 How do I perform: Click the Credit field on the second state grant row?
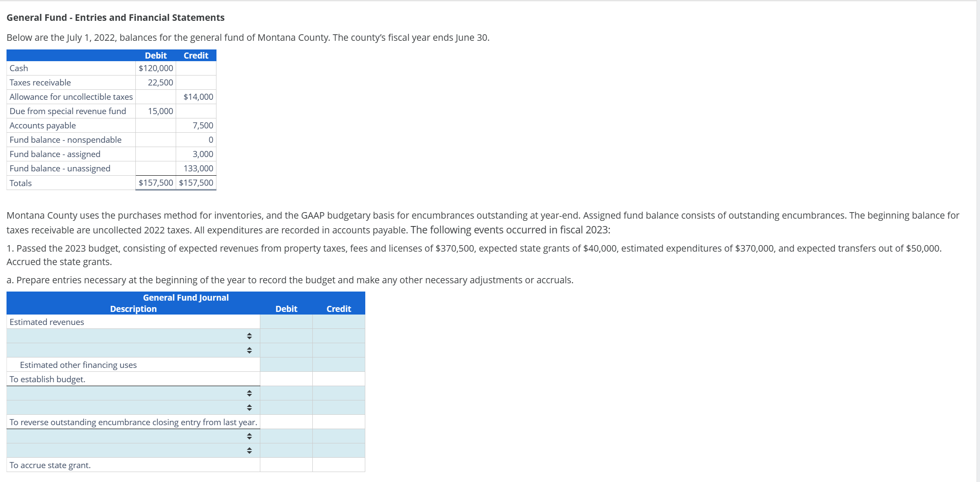tap(339, 450)
